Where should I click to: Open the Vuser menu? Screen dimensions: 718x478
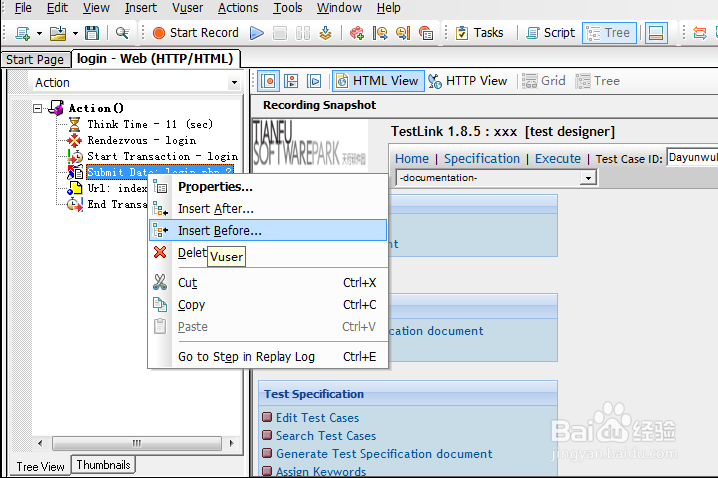coord(187,8)
